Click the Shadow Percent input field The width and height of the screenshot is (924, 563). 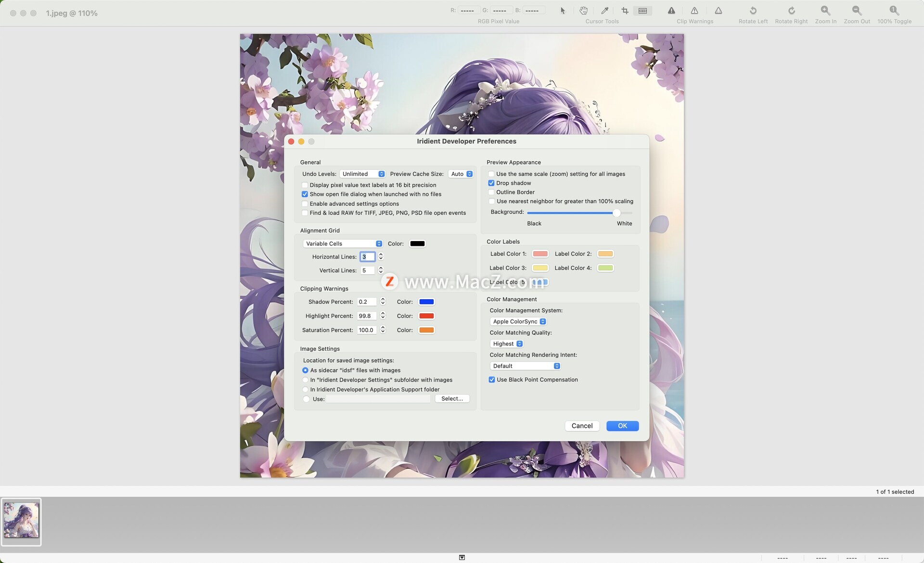coord(367,302)
